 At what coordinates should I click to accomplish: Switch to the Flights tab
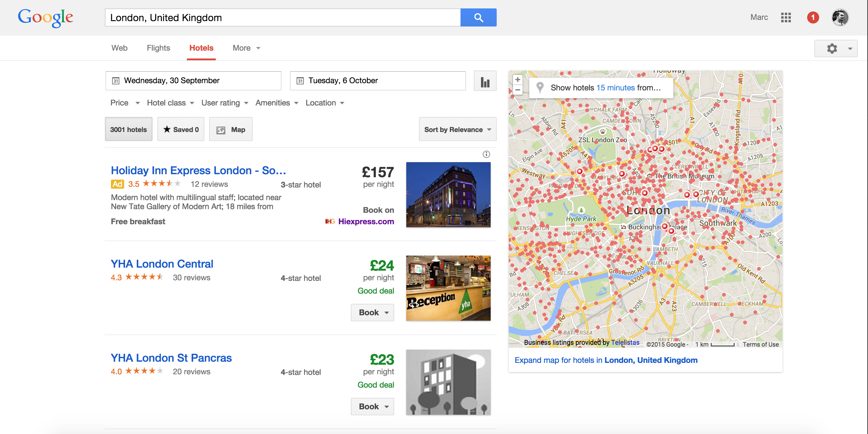coord(158,48)
